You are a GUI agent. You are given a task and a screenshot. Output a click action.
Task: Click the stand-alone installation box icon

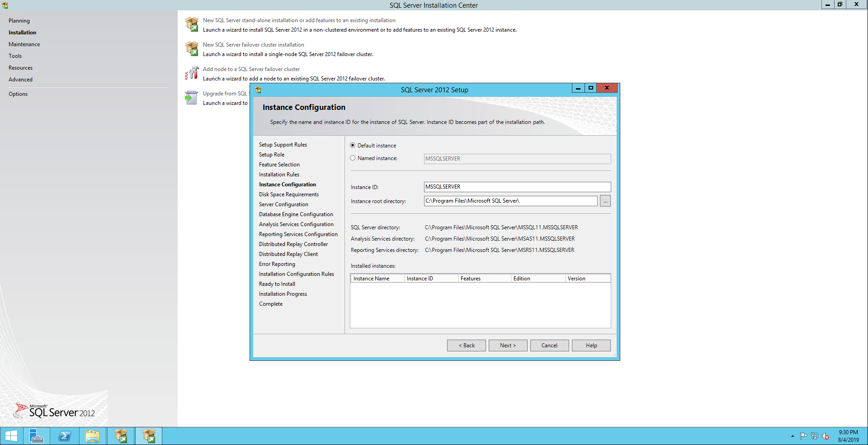click(192, 24)
